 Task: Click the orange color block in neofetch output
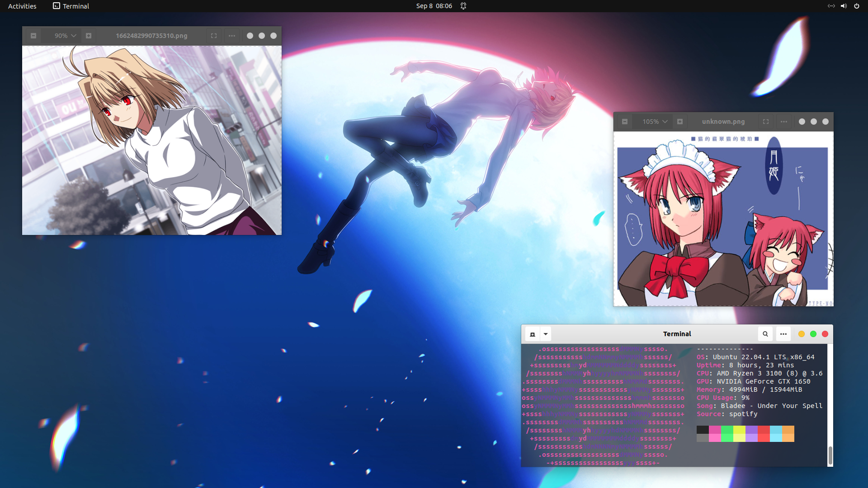pos(788,434)
